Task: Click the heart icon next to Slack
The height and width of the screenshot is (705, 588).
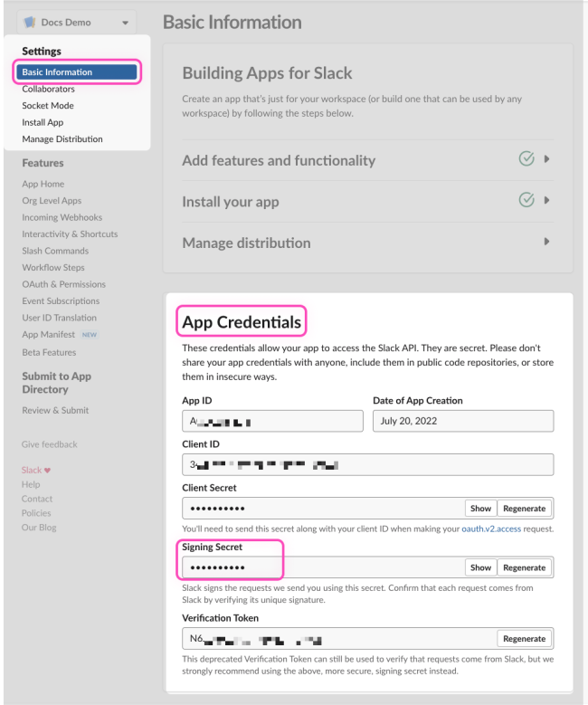Action: coord(48,470)
